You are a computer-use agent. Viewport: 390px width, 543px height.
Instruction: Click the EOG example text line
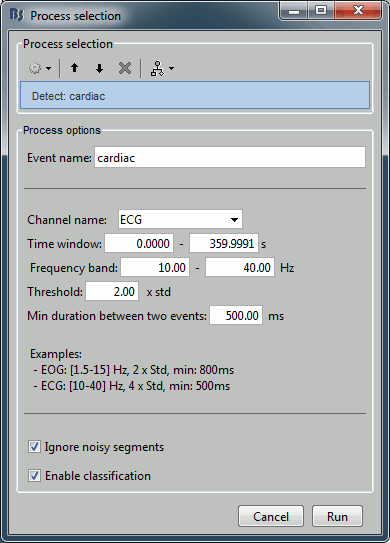134,370
